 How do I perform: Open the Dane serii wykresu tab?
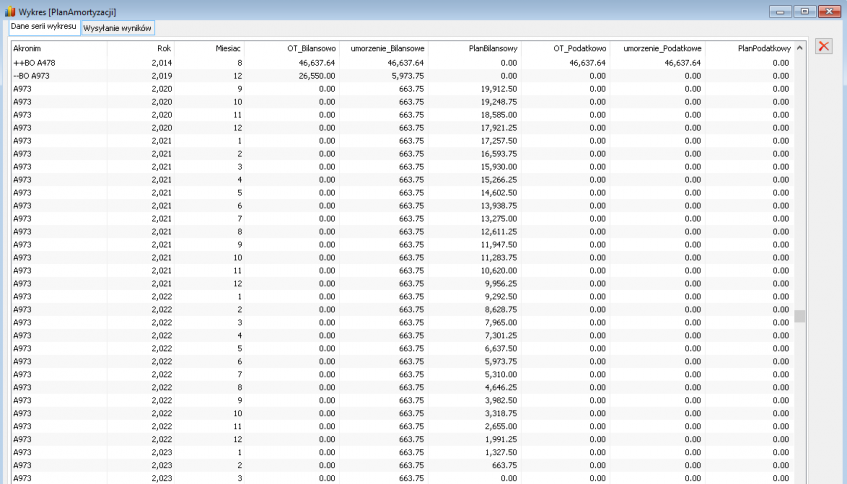click(44, 26)
